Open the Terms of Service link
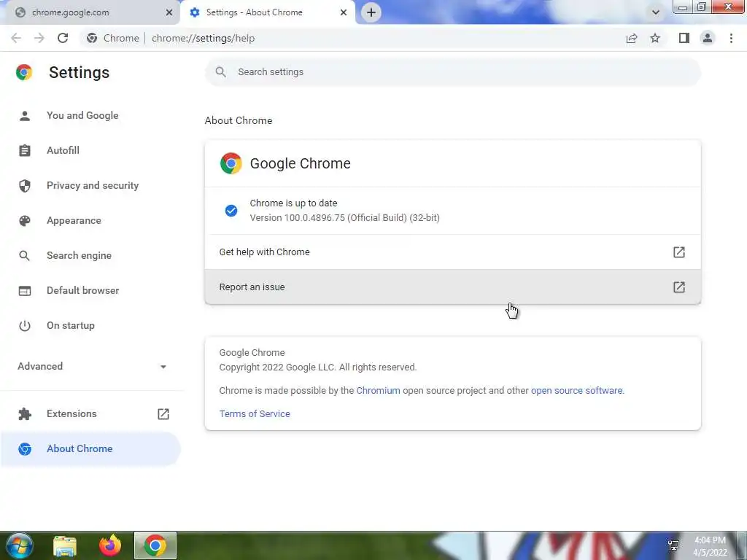This screenshot has height=560, width=747. 255,414
